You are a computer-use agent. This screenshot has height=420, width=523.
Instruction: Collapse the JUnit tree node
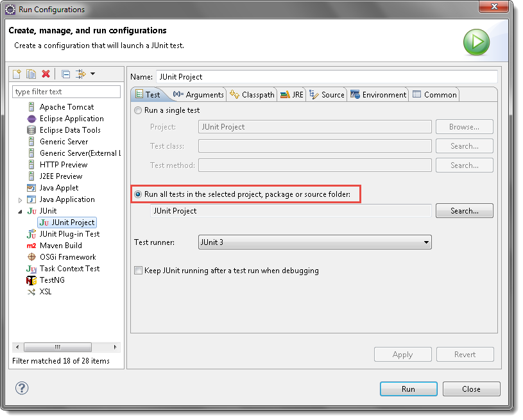click(20, 212)
